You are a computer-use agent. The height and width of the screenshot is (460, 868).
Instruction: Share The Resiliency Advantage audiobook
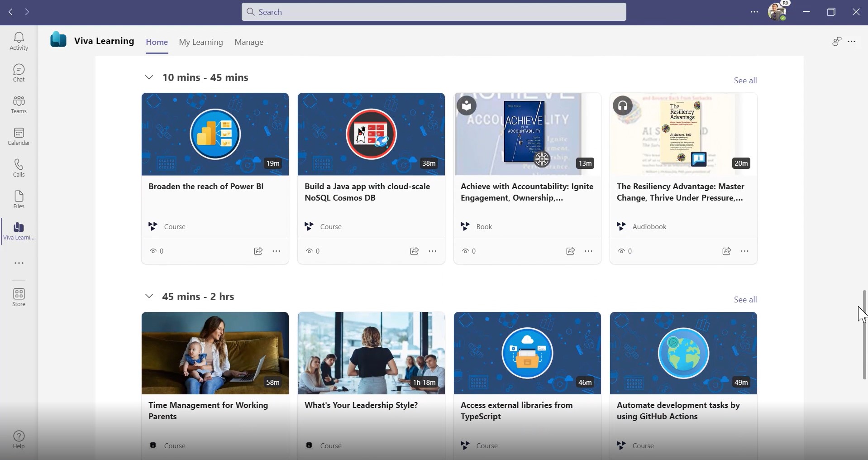point(727,251)
